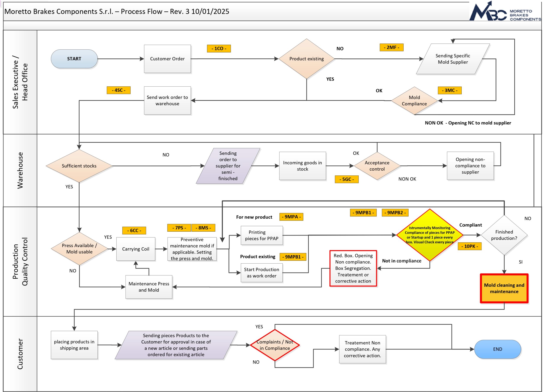The width and height of the screenshot is (554, 392).
Task: Click the '- 3MC -' orange tag
Action: pos(449,90)
